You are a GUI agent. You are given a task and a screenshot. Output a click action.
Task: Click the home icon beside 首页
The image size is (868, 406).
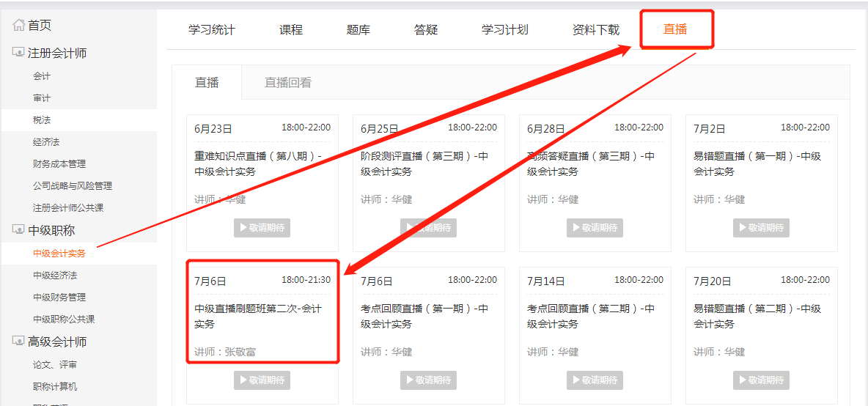(x=18, y=26)
